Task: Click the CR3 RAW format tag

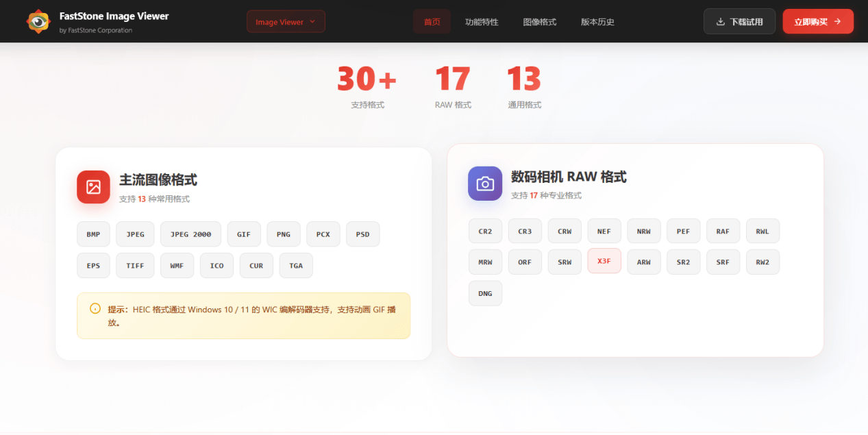Action: click(x=525, y=232)
